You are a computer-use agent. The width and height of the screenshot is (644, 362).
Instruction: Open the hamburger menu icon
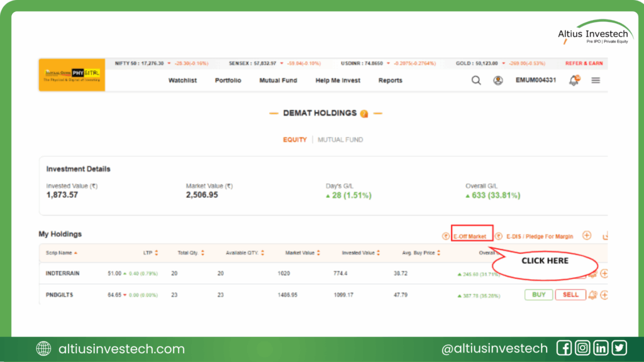pyautogui.click(x=596, y=80)
